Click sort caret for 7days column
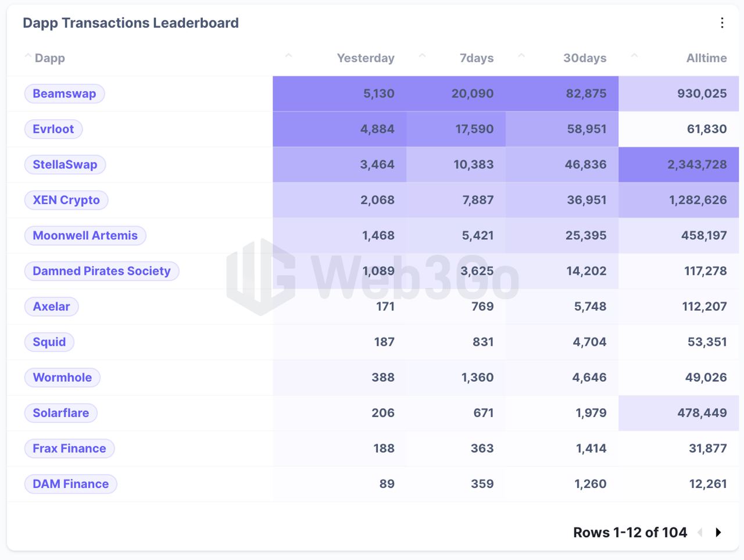 (x=423, y=56)
